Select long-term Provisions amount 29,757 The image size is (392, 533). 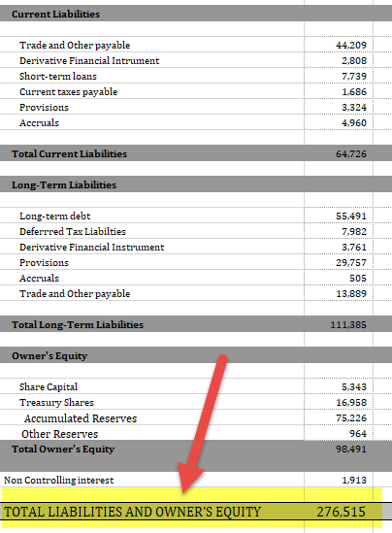point(339,262)
